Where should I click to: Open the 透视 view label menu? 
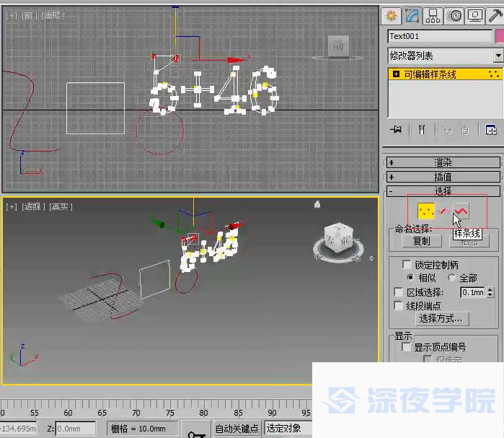pyautogui.click(x=33, y=206)
